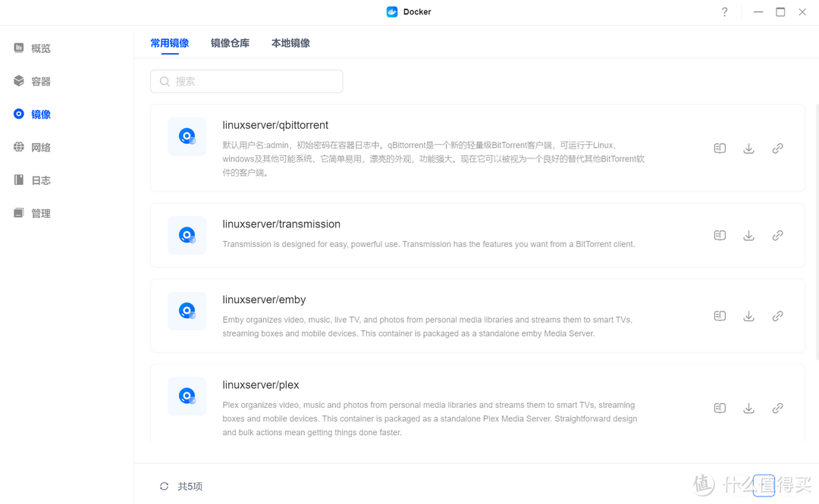Refresh the image list
The width and height of the screenshot is (819, 504).
pos(163,486)
